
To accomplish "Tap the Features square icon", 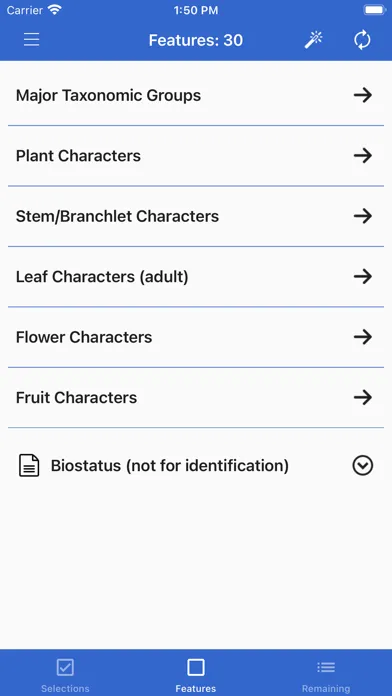I will 196,667.
